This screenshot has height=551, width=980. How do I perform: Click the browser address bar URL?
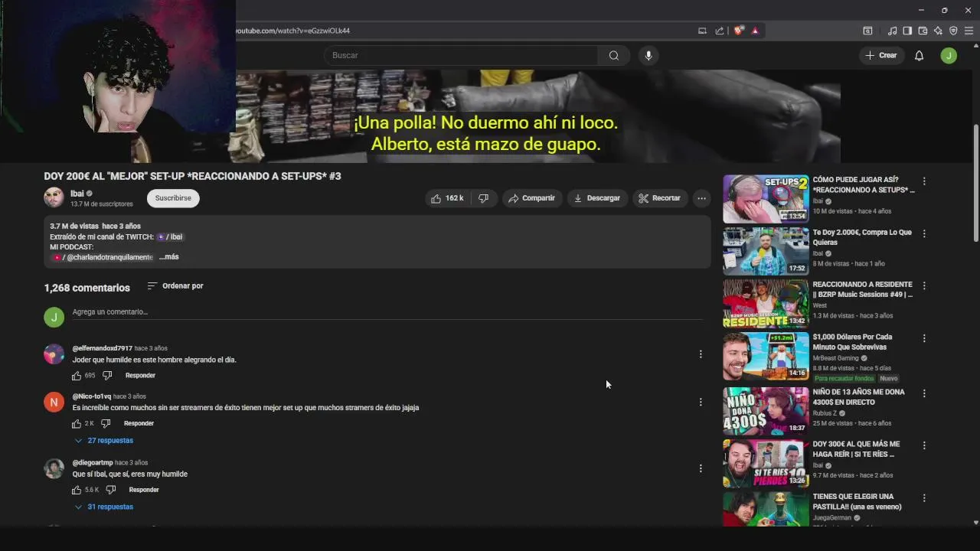click(x=292, y=31)
